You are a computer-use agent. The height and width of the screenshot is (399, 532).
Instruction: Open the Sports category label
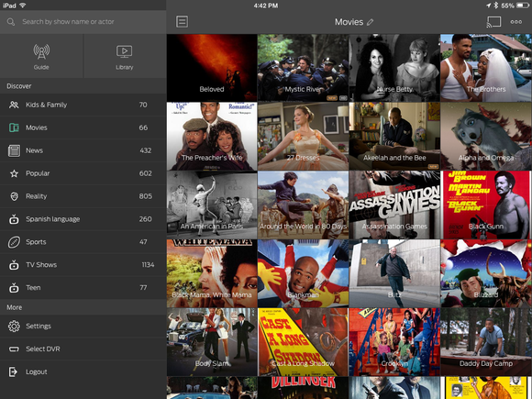(36, 242)
